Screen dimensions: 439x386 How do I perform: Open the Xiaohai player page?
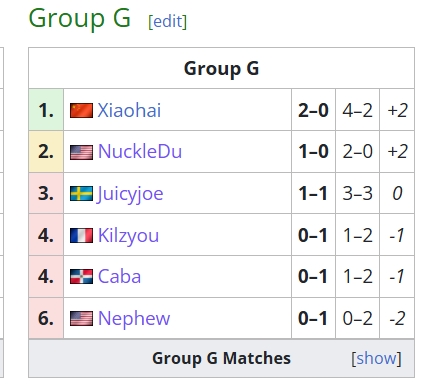pos(129,110)
